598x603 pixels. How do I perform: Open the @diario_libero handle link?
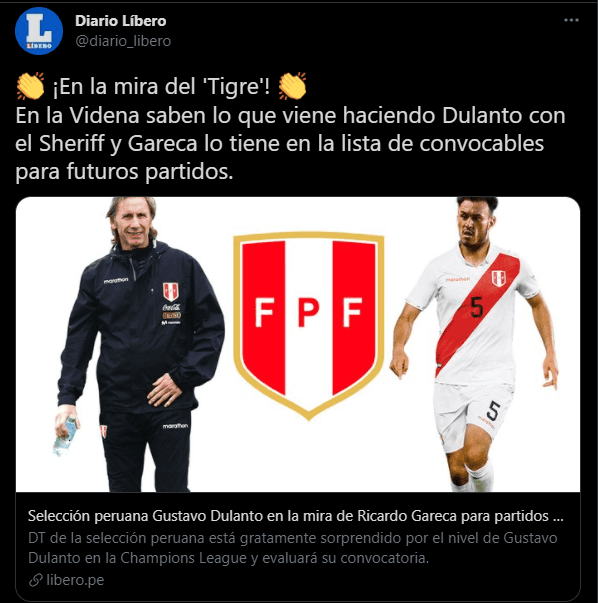123,41
